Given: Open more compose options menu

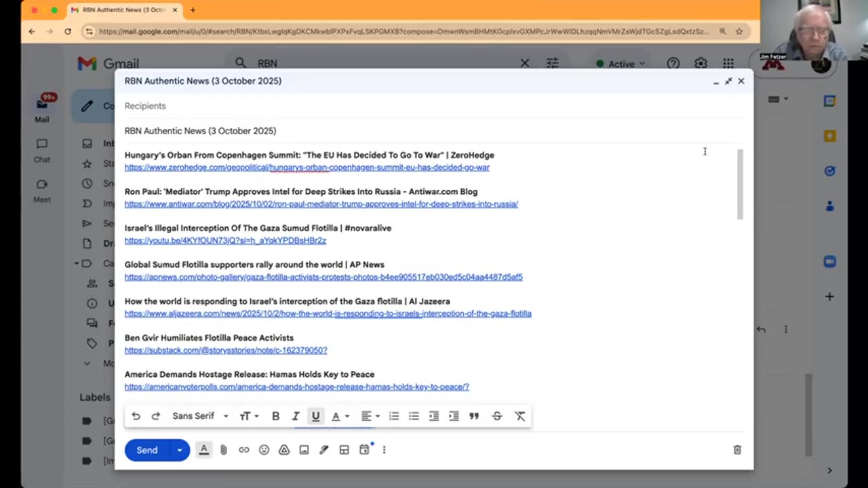Looking at the screenshot, I should (x=384, y=450).
